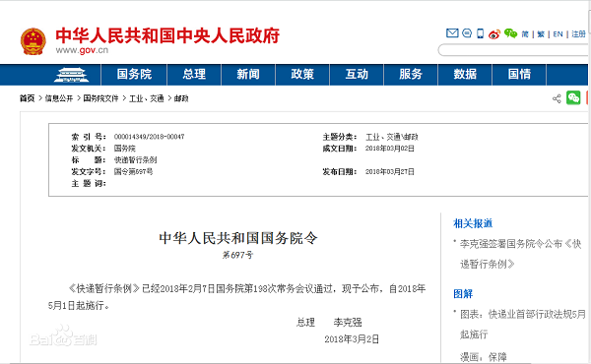This screenshot has height=364, width=591.
Task: Click the green WeChat icon in header
Action: click(x=510, y=33)
